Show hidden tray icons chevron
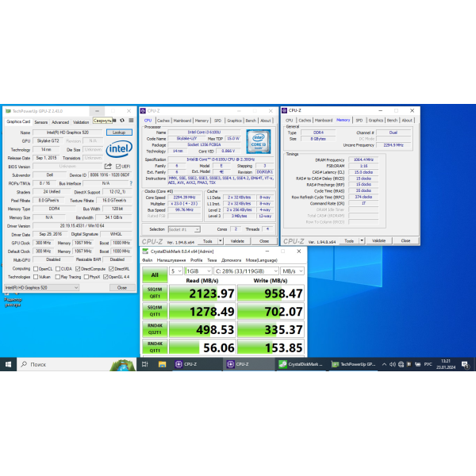 point(384,364)
